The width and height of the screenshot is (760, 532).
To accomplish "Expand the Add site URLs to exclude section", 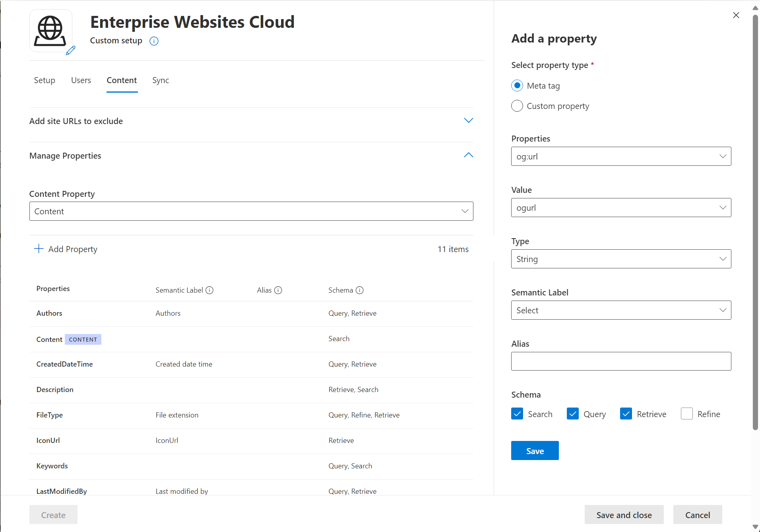I will click(x=468, y=120).
